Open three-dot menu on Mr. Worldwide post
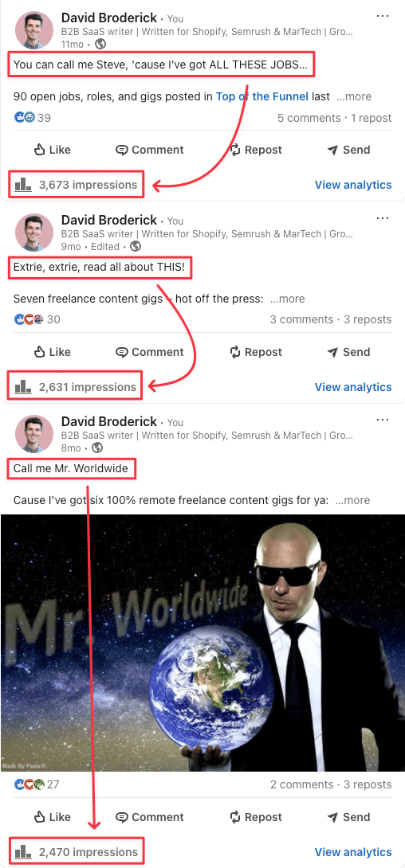The width and height of the screenshot is (405, 868). [x=383, y=420]
